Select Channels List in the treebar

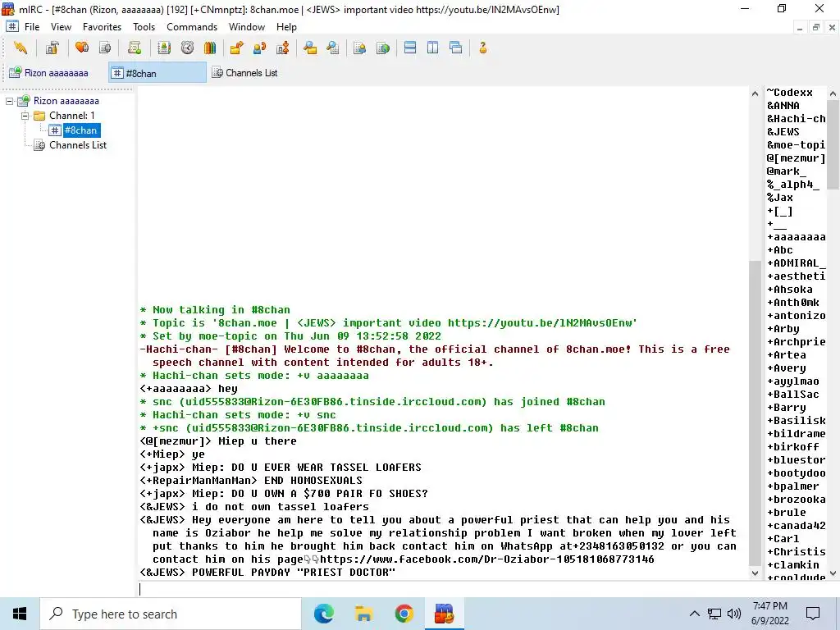pos(78,145)
